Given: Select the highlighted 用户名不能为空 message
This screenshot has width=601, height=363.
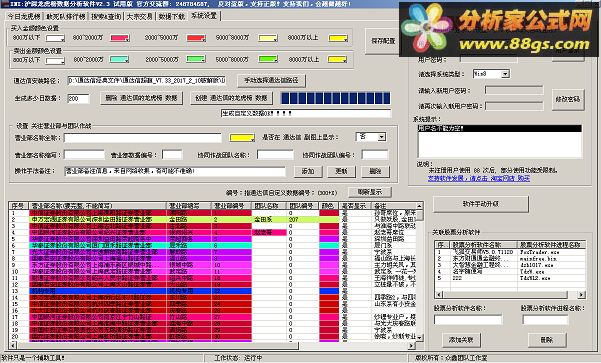Looking at the screenshot, I should click(x=499, y=128).
